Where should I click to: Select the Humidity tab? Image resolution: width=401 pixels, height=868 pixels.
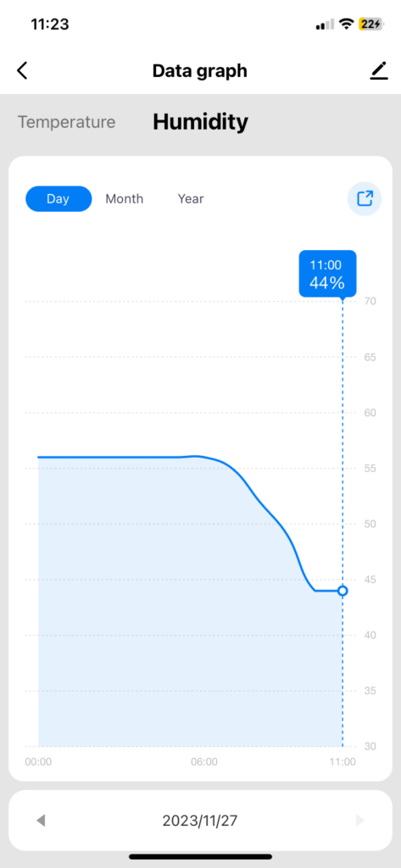coord(200,122)
